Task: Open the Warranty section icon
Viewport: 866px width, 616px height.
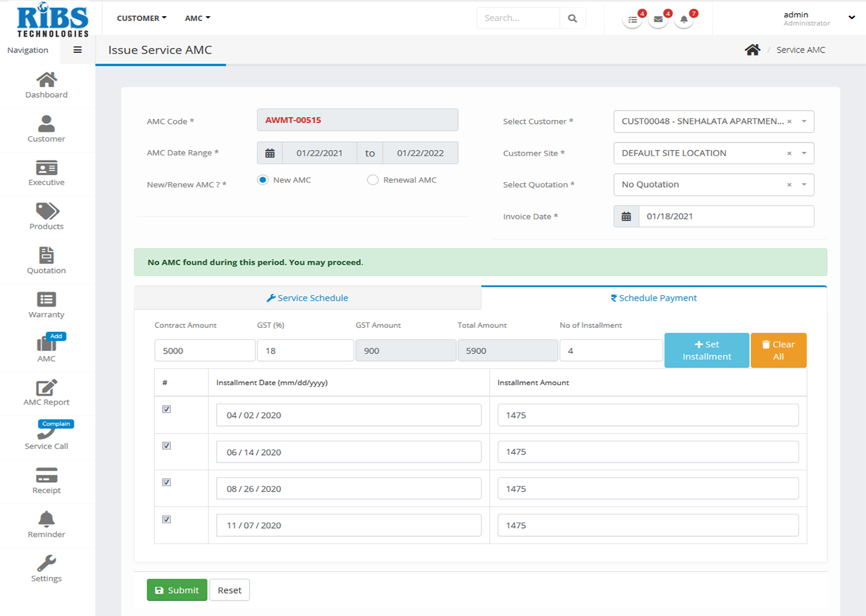Action: 46,300
